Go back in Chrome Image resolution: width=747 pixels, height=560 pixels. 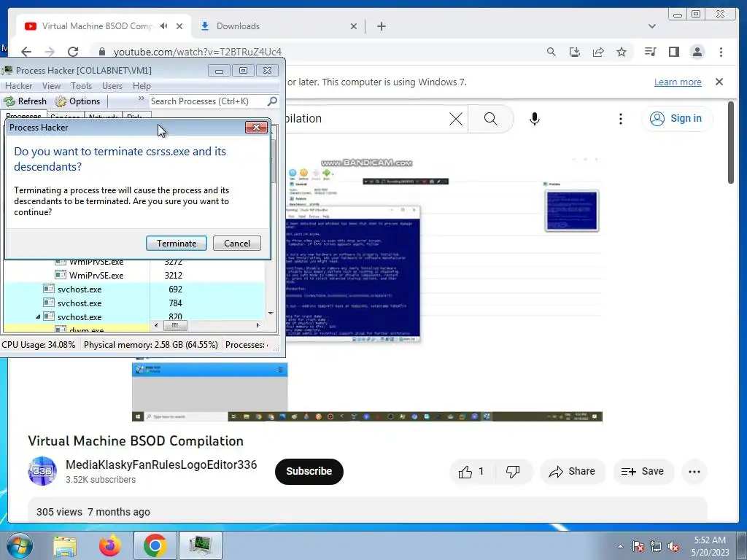pyautogui.click(x=26, y=52)
